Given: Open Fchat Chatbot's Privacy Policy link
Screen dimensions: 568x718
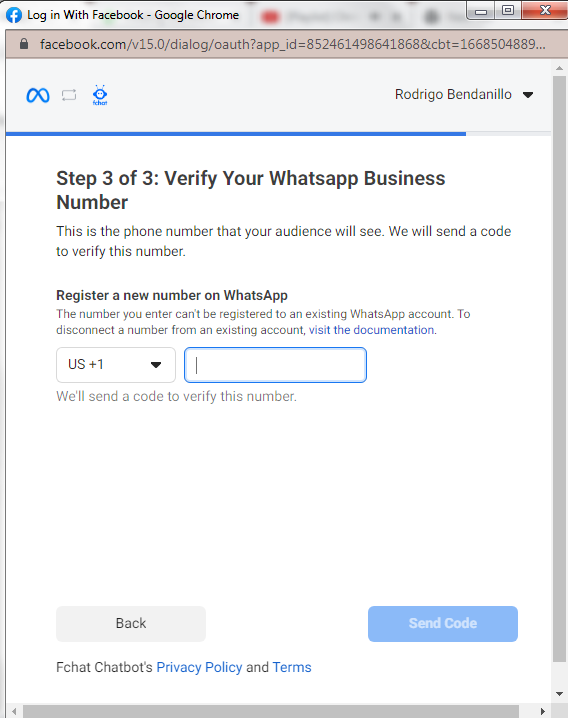Looking at the screenshot, I should pyautogui.click(x=199, y=667).
